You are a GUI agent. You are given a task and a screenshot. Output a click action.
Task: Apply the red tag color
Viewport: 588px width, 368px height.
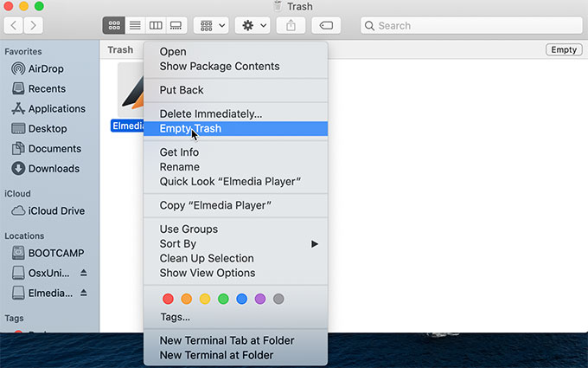coord(168,300)
